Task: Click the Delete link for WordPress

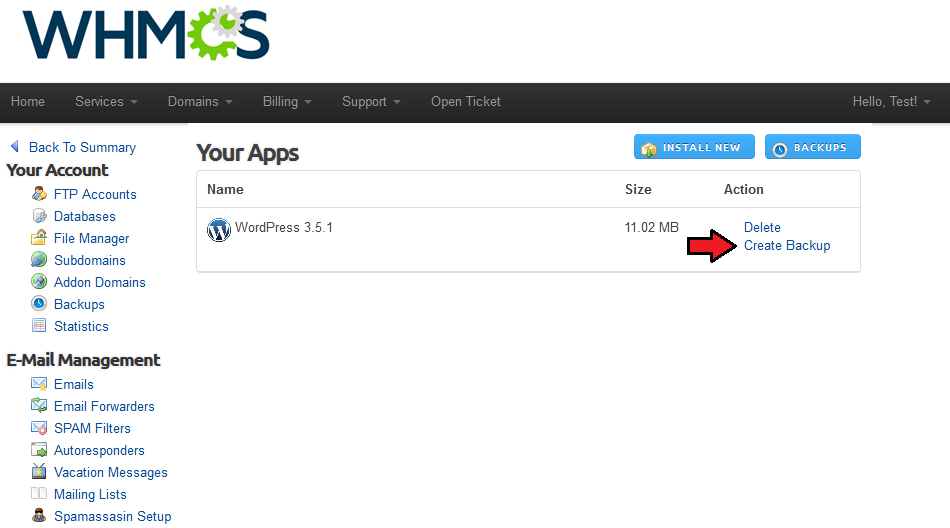Action: 762,227
